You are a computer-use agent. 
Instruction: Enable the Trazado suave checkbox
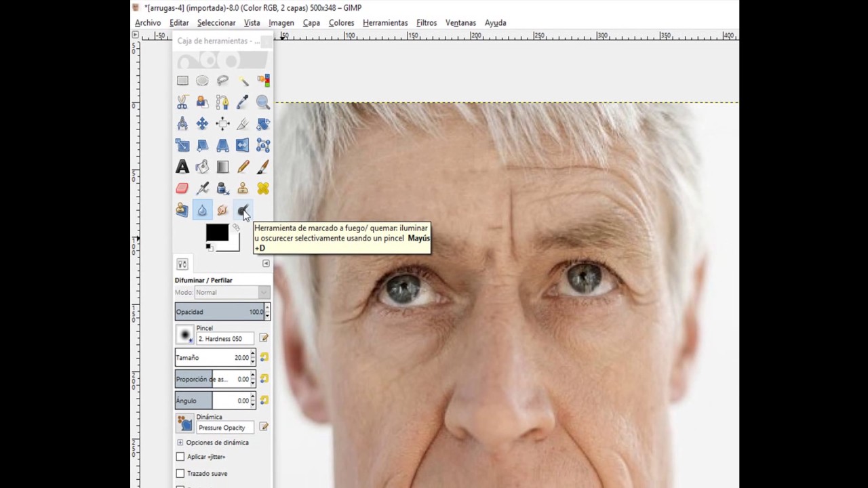(x=180, y=473)
